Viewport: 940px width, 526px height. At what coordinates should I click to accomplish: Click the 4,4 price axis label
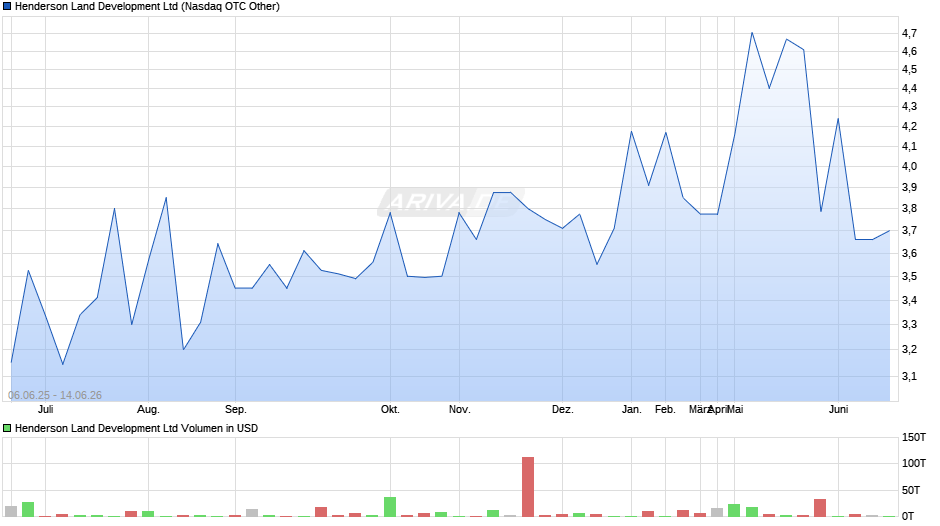click(909, 88)
